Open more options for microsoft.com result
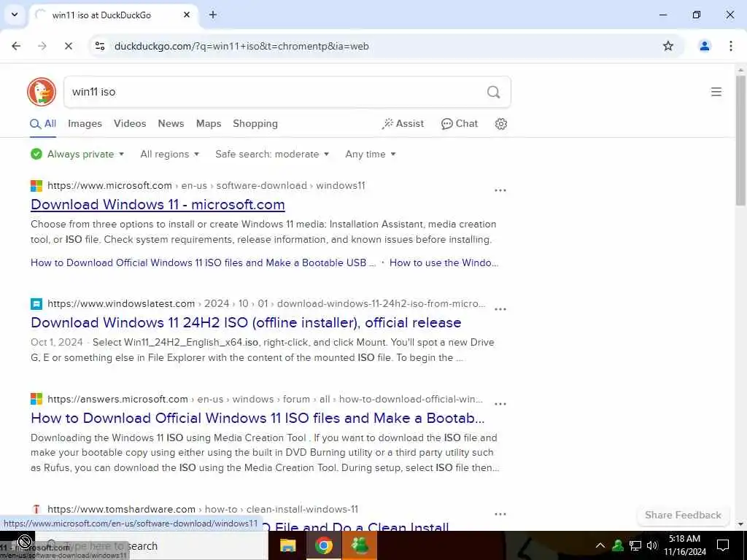This screenshot has height=560, width=747. tap(500, 190)
